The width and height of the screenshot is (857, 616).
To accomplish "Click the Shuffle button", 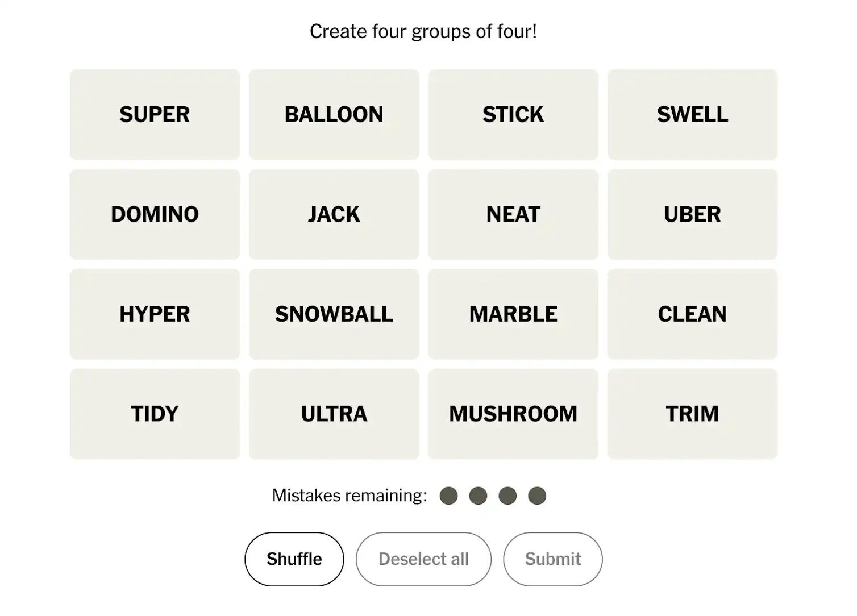I will [293, 559].
